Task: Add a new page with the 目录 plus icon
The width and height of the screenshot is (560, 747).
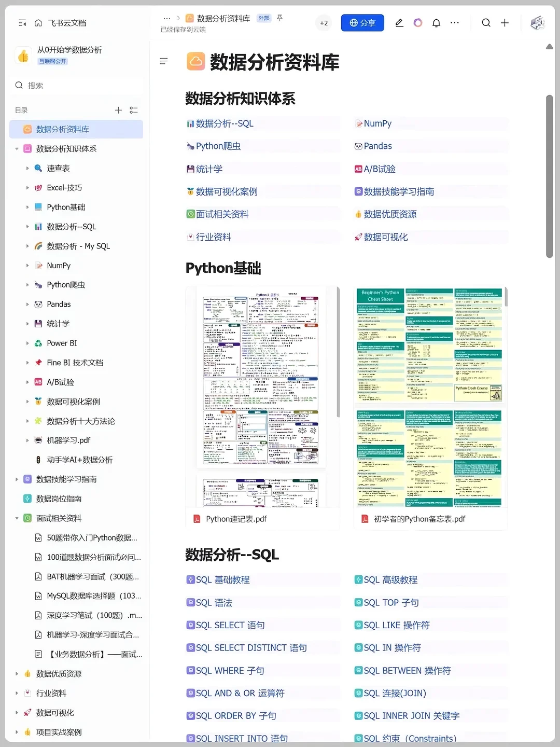Action: click(118, 110)
